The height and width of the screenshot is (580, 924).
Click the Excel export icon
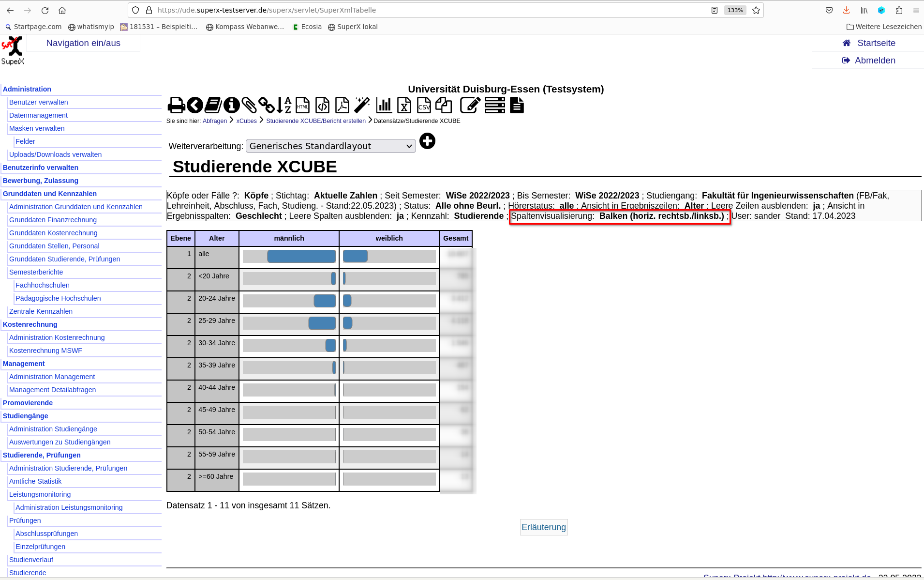click(x=404, y=105)
